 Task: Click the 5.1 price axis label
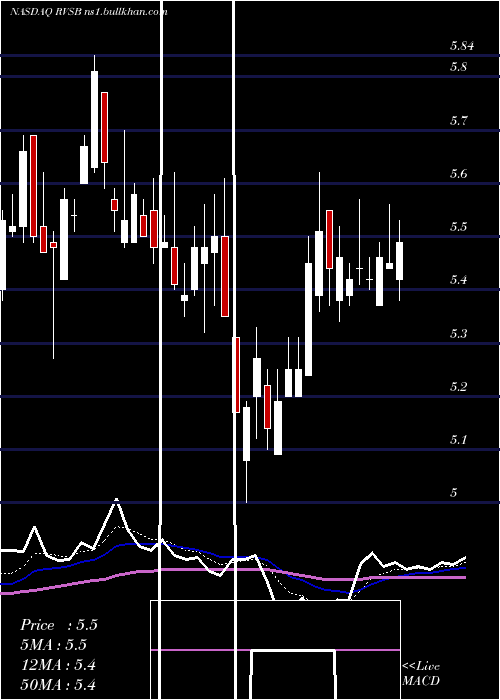tap(458, 440)
